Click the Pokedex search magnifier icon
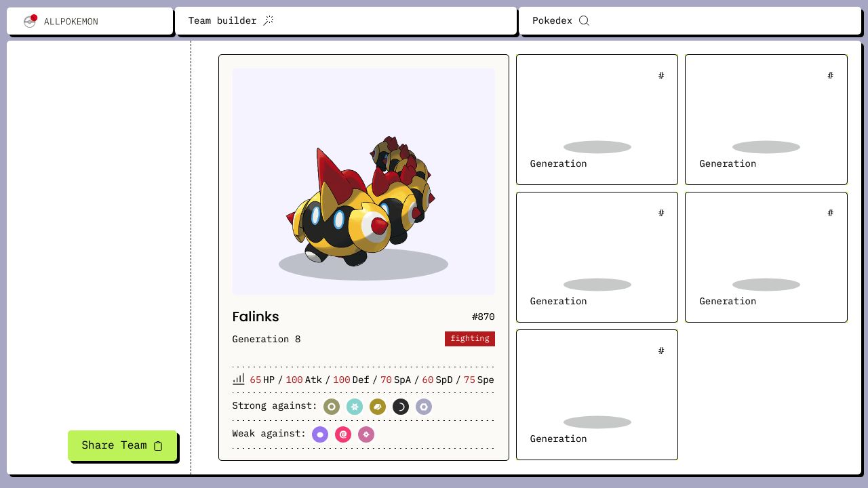Image resolution: width=868 pixels, height=488 pixels. click(584, 20)
